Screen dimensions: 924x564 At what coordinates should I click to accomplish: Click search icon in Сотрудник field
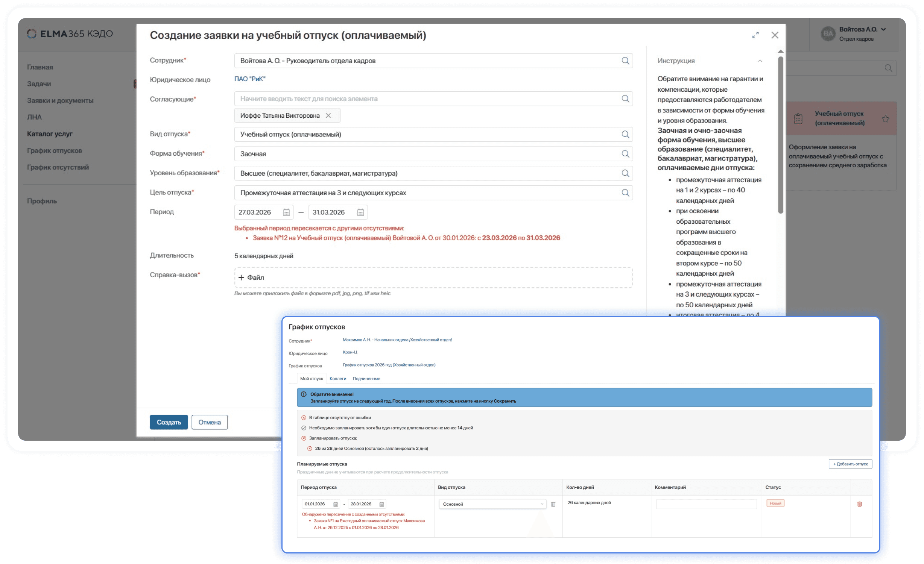click(625, 61)
